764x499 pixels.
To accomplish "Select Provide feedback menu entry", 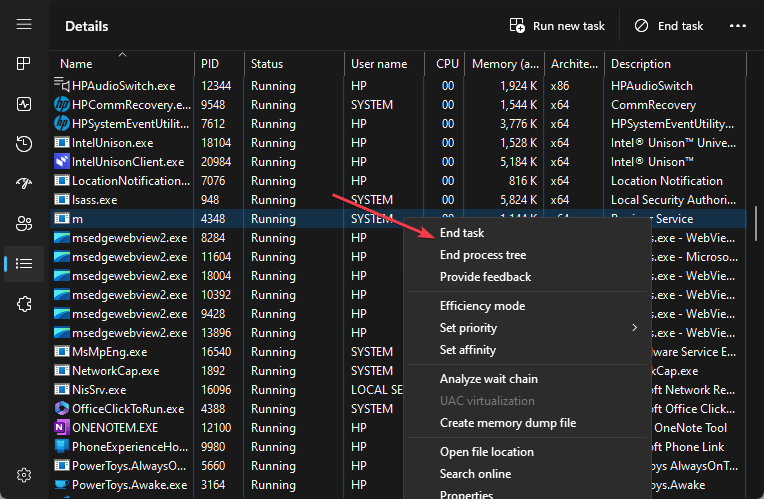I will 527,277.
